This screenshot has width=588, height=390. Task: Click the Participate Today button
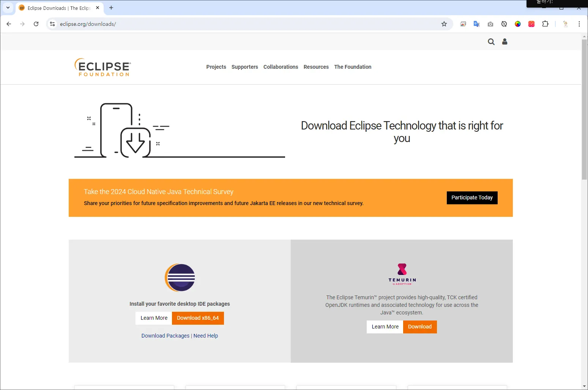[472, 198]
